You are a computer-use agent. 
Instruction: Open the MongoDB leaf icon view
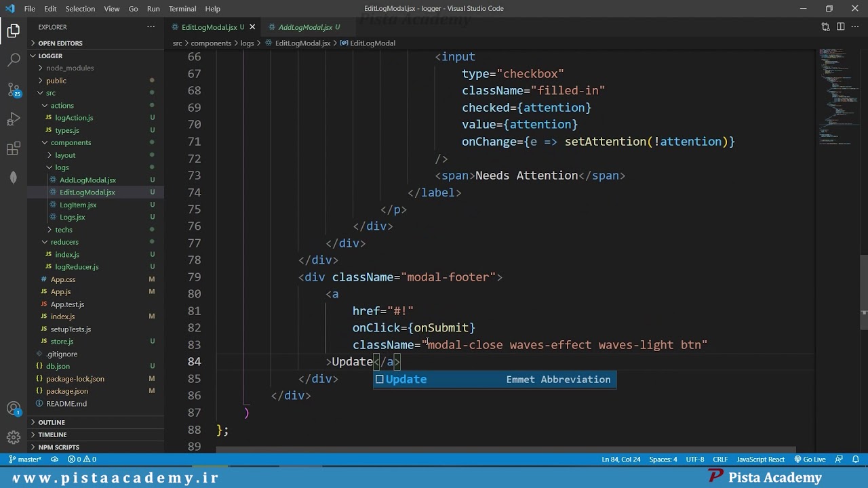click(x=14, y=178)
